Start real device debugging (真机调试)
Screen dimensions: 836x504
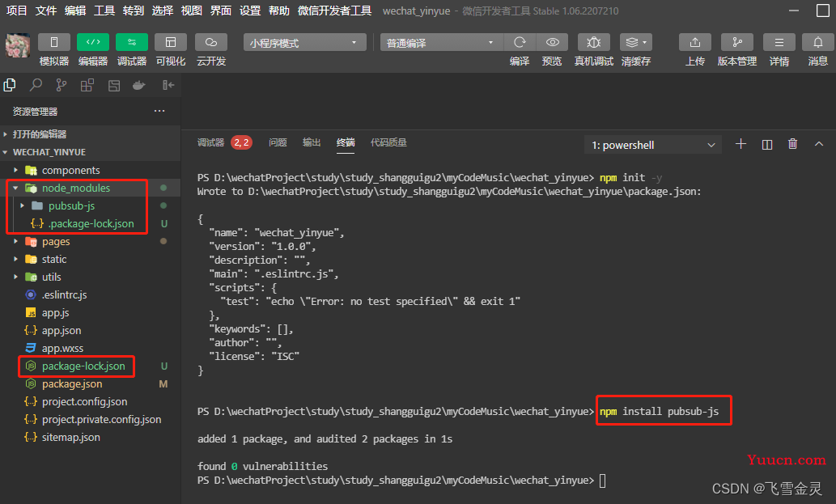click(594, 42)
